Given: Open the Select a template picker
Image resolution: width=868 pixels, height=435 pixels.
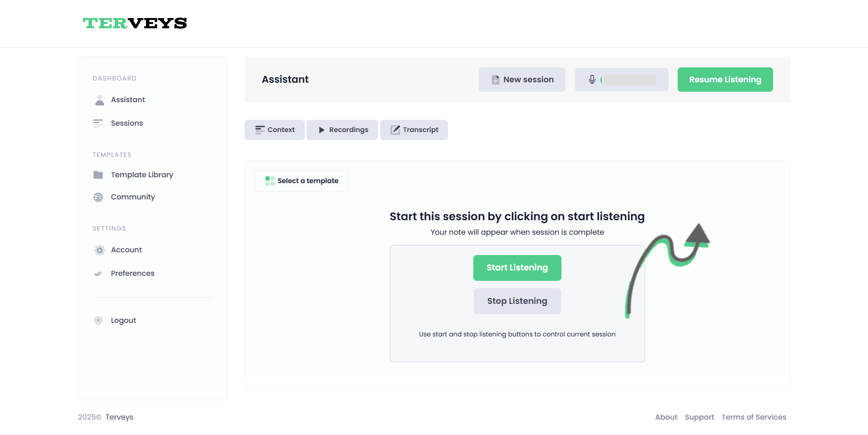Looking at the screenshot, I should coord(302,181).
